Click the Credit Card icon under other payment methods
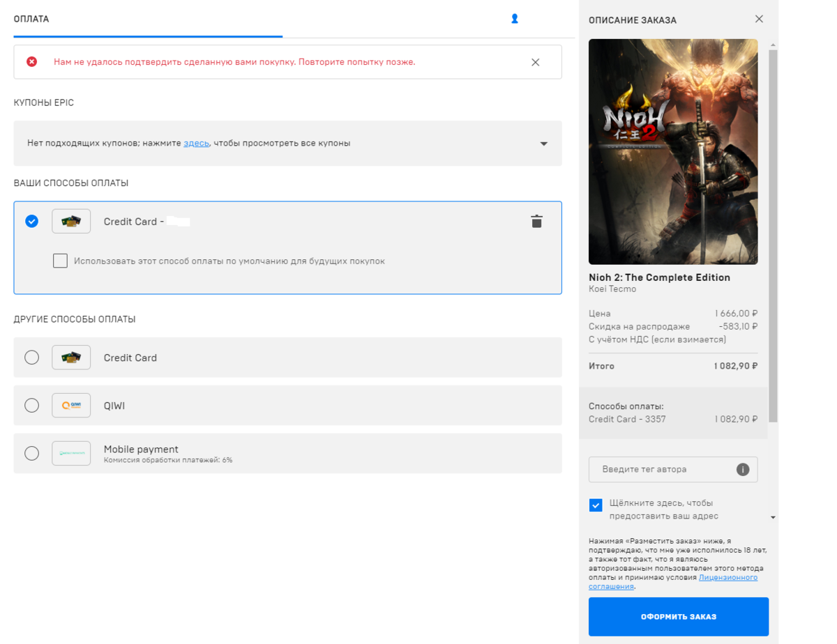Image resolution: width=837 pixels, height=644 pixels. [71, 358]
